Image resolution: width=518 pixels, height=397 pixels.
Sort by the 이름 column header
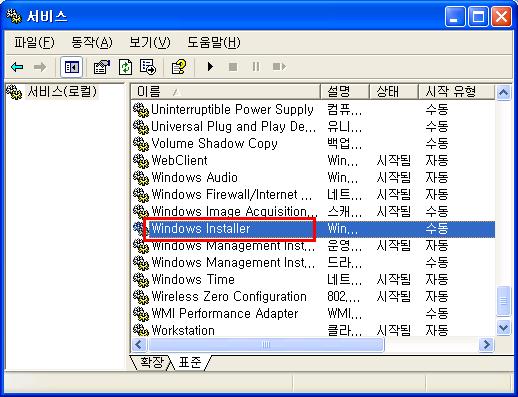tap(225, 92)
